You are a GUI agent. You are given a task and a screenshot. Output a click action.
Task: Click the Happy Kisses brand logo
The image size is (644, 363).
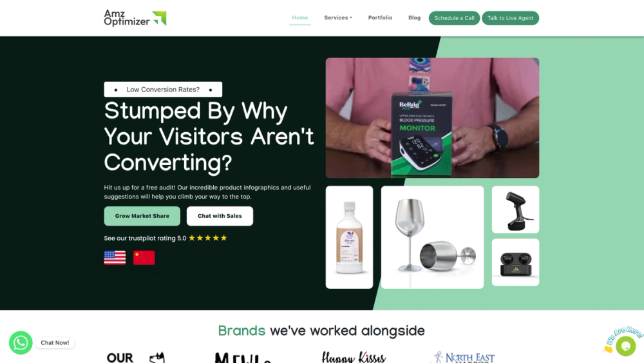(354, 357)
